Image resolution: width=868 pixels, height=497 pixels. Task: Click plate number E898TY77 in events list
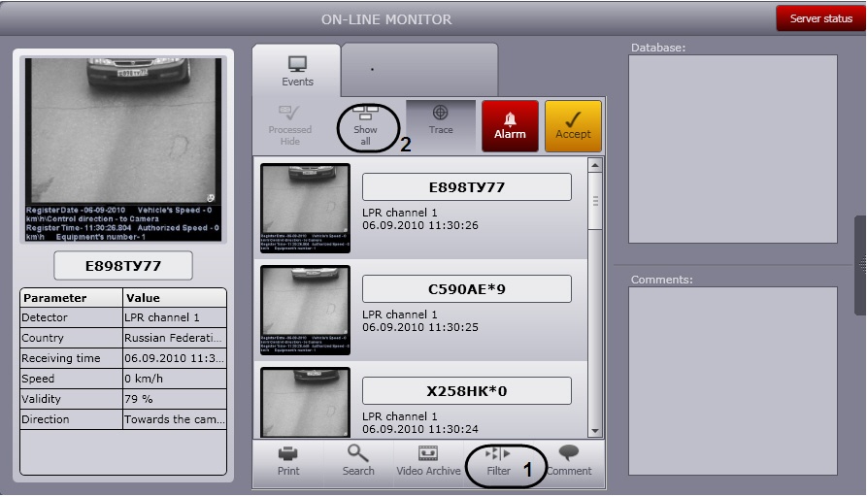[467, 187]
